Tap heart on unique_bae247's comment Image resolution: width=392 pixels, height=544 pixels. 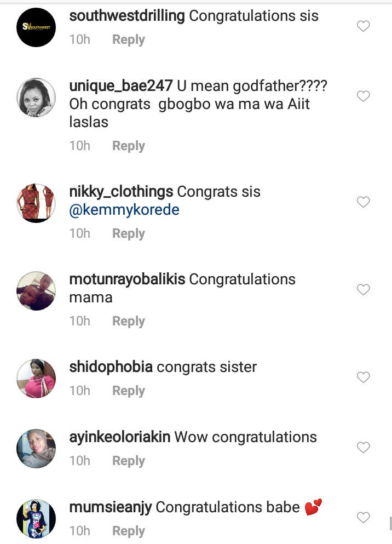pos(364,96)
